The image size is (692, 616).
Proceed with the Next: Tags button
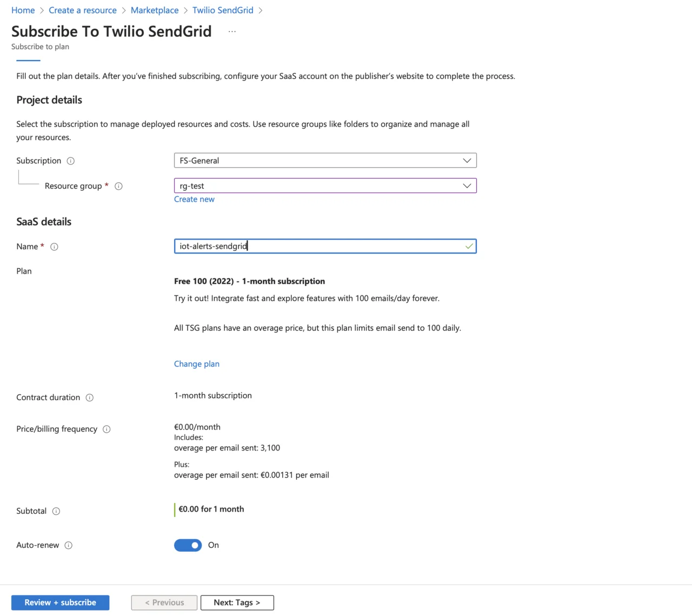[237, 602]
